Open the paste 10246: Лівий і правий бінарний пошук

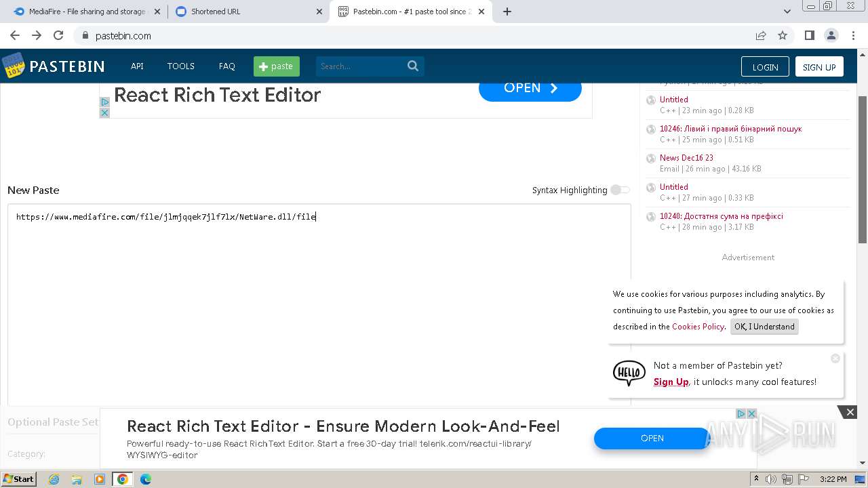point(731,129)
